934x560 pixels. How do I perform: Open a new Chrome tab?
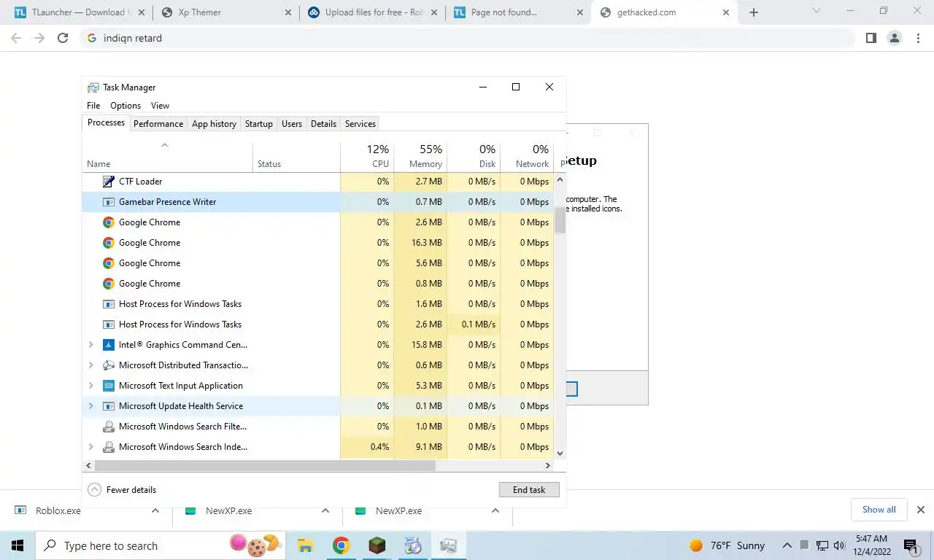point(754,12)
